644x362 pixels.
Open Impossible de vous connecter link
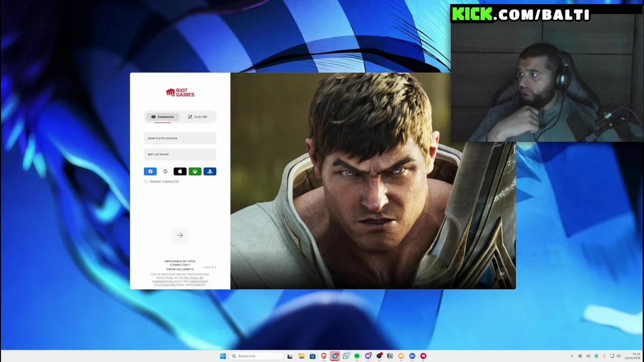click(x=180, y=263)
